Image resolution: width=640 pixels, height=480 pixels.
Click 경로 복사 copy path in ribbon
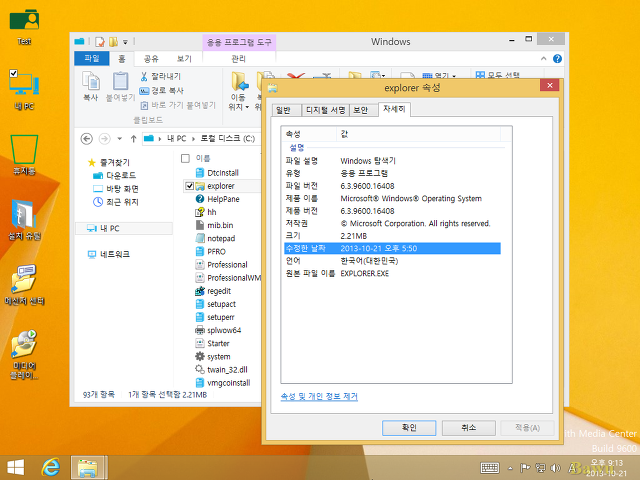point(162,91)
